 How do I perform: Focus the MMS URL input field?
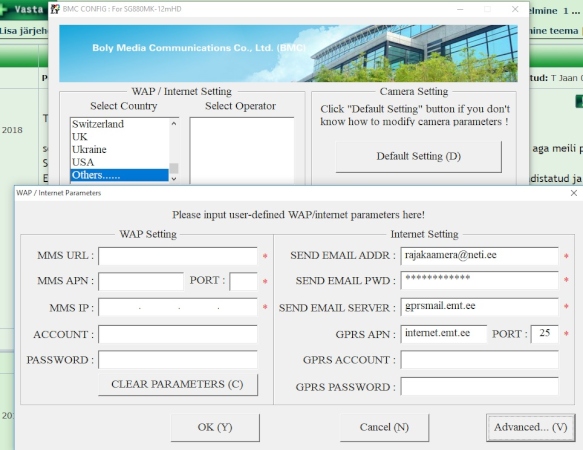pos(177,256)
